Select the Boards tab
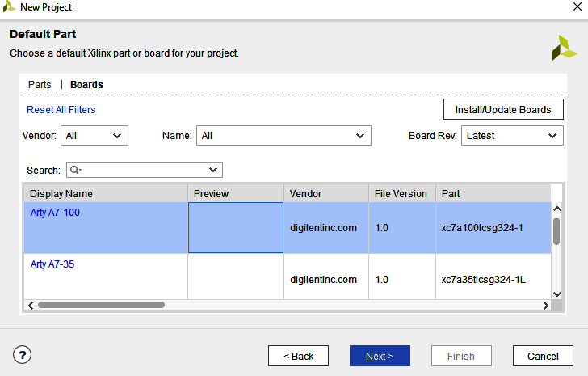Screen dimensions: 588x376 pyautogui.click(x=86, y=84)
